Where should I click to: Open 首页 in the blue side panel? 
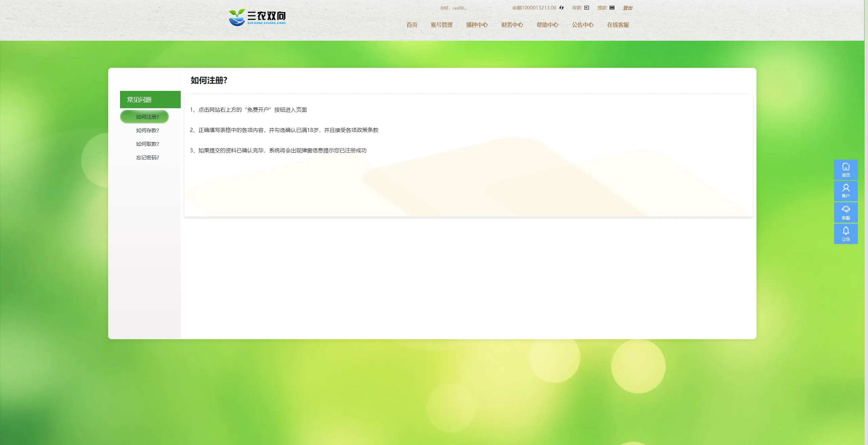[846, 170]
